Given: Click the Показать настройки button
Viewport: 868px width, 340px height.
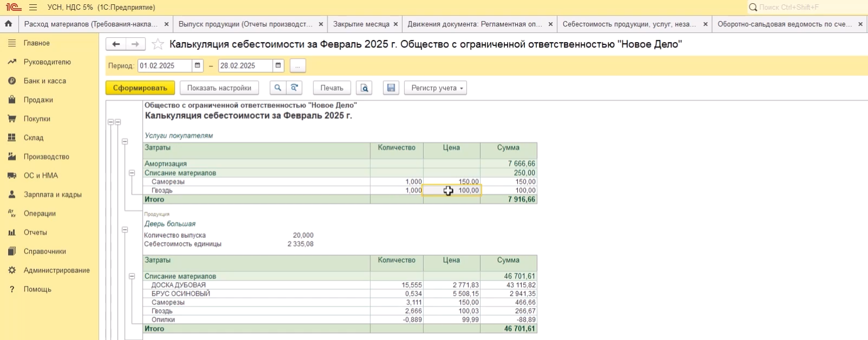Looking at the screenshot, I should (x=219, y=88).
